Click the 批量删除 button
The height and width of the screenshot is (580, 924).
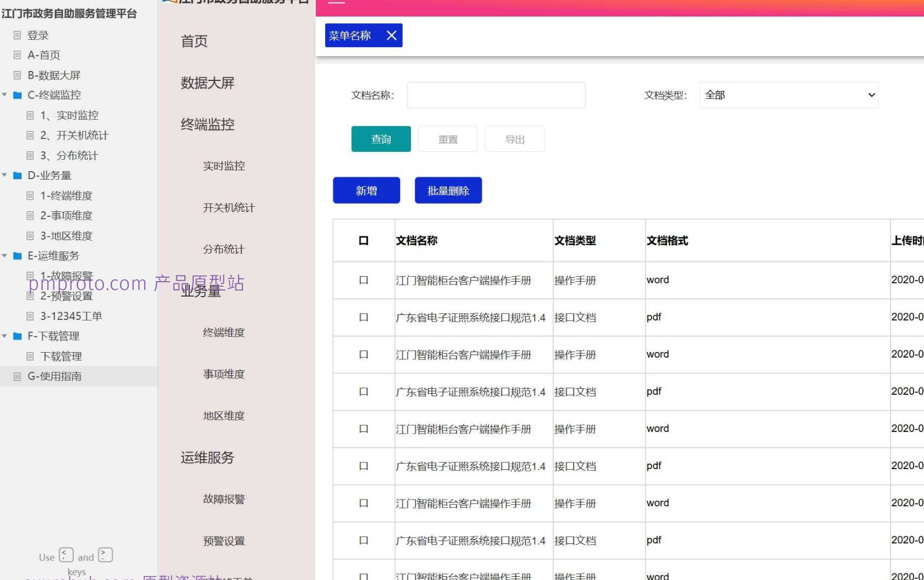point(448,191)
